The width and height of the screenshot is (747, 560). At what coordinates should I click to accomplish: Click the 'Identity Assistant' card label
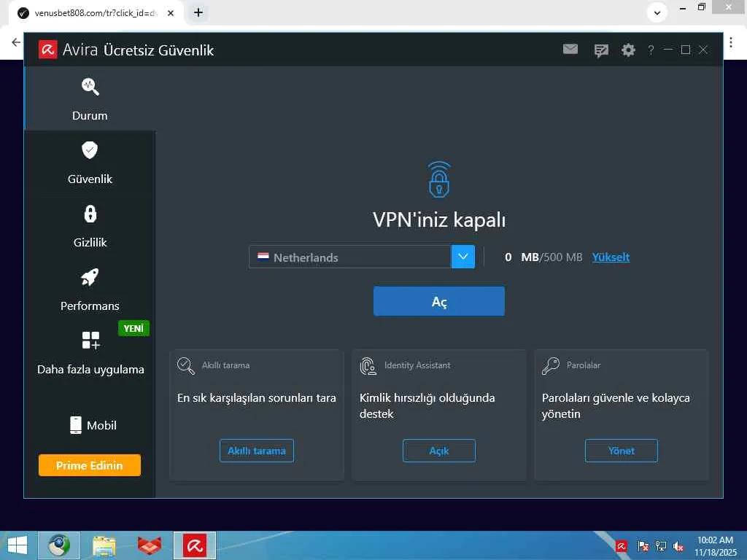[x=417, y=365]
